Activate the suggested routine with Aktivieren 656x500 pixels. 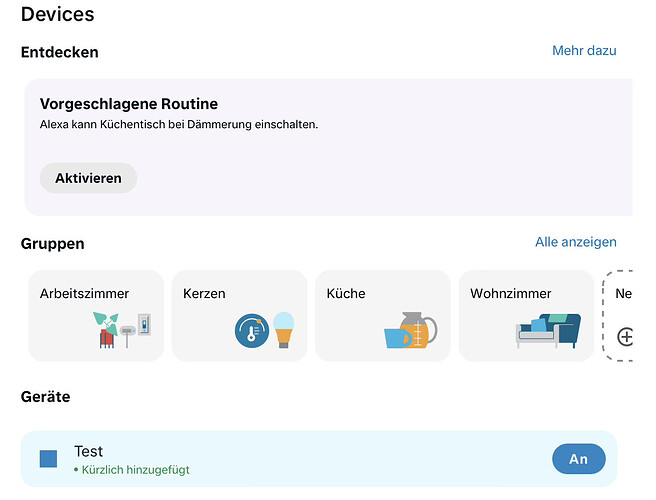pyautogui.click(x=88, y=178)
